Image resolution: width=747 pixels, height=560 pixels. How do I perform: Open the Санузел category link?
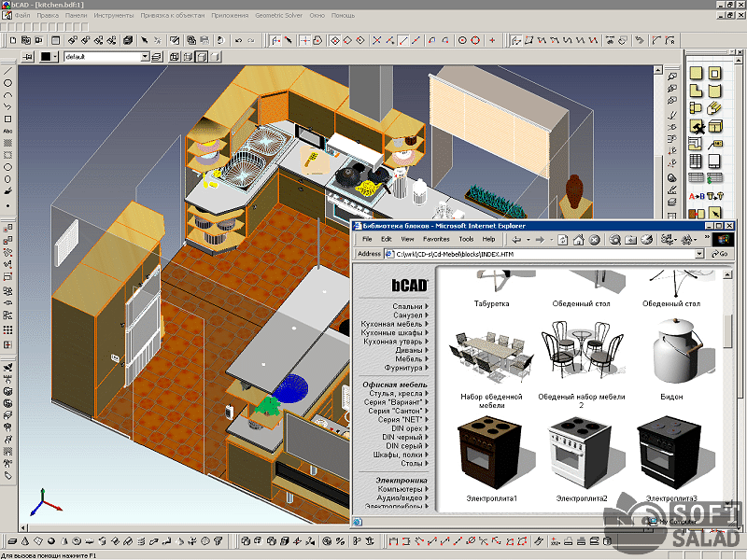[408, 315]
